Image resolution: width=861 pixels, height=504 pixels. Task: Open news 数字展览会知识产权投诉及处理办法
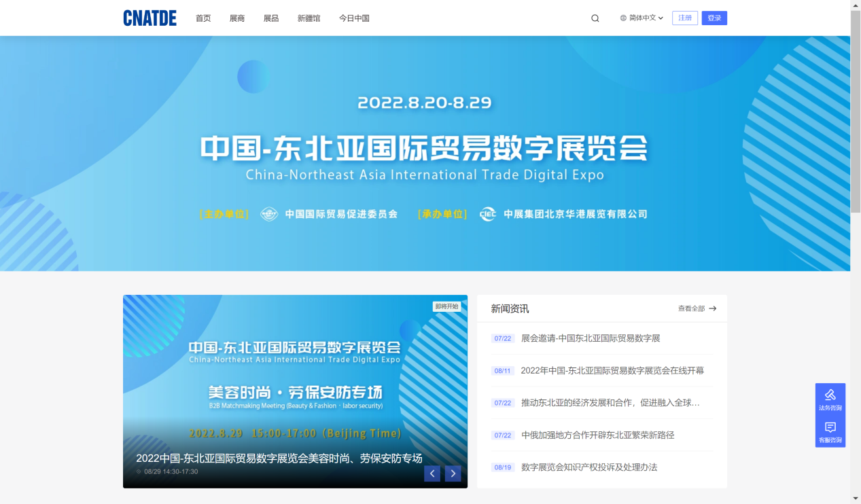(x=589, y=467)
